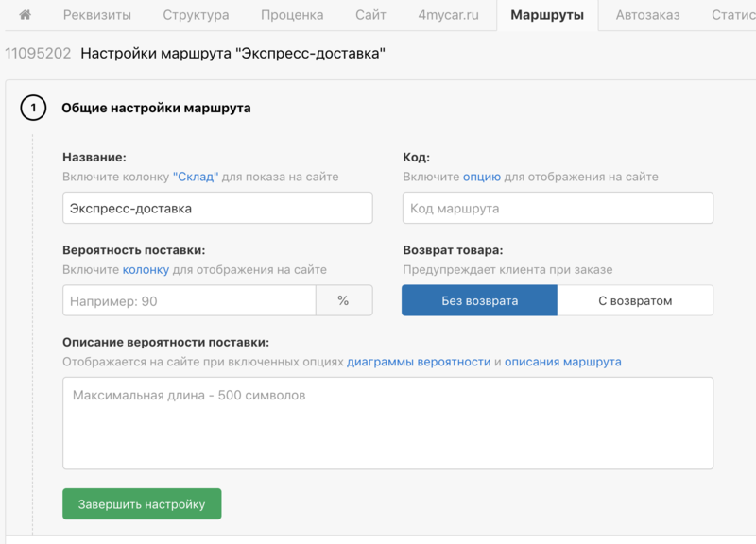Focus the Код маршрута input field
Image resolution: width=756 pixels, height=544 pixels.
[558, 209]
